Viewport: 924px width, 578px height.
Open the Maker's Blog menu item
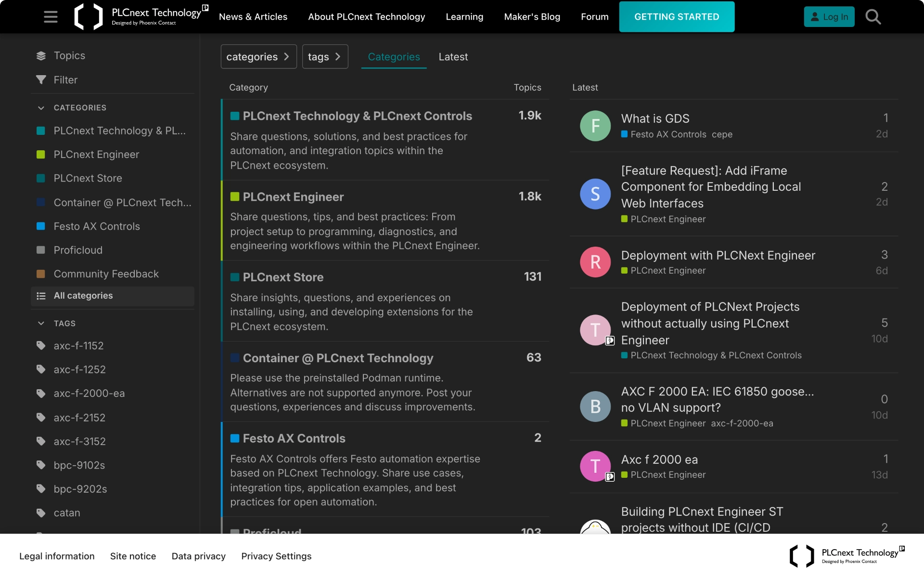(x=532, y=17)
